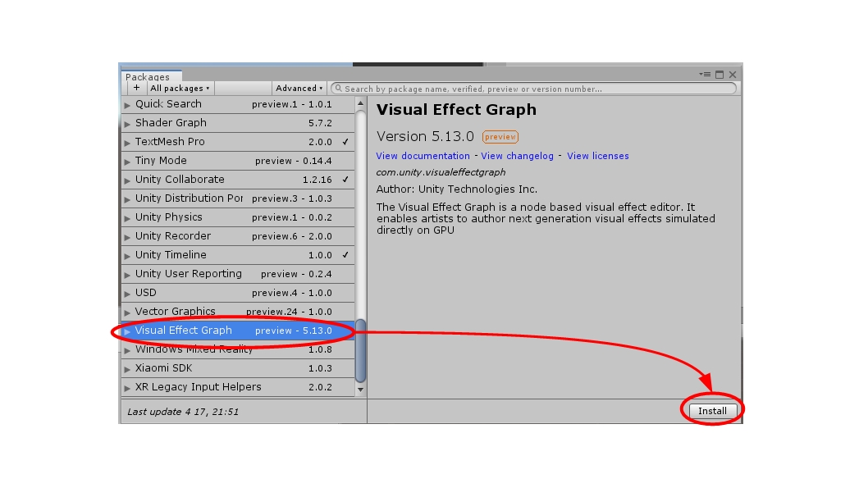This screenshot has width=868, height=488.
Task: Click the plus add package button
Action: tap(137, 88)
